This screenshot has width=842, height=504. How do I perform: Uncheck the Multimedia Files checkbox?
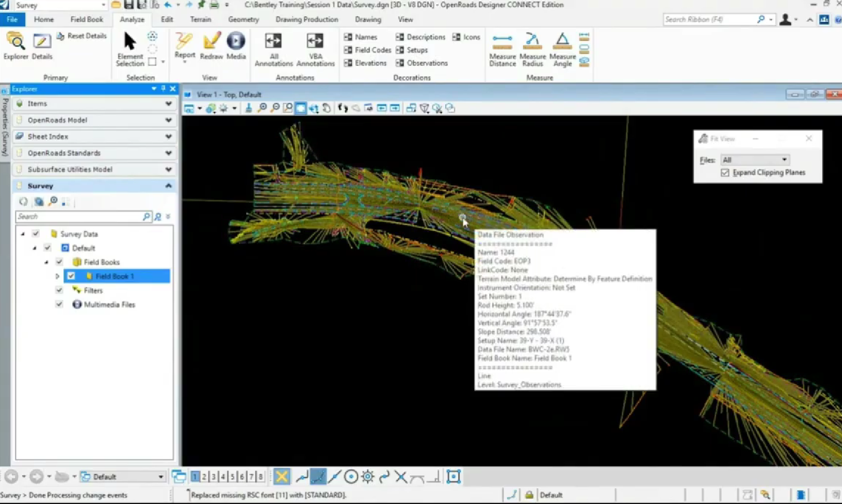pos(59,305)
